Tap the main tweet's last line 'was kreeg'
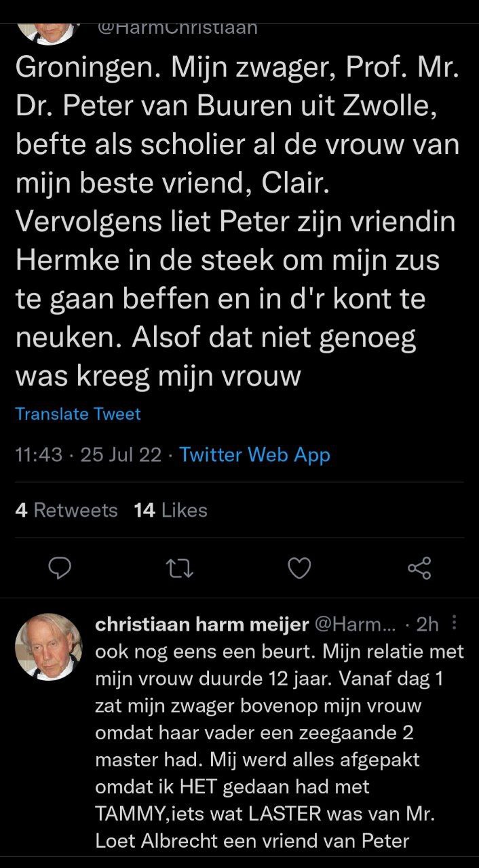 click(157, 376)
